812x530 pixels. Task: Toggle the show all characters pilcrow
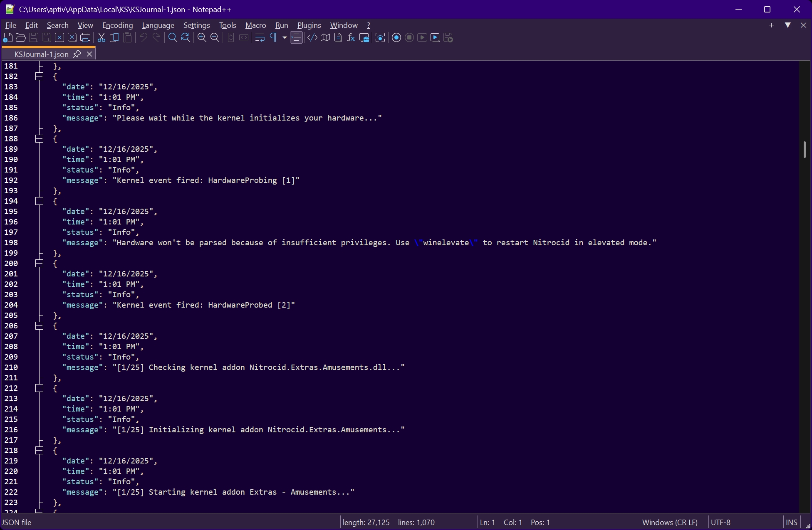click(273, 38)
